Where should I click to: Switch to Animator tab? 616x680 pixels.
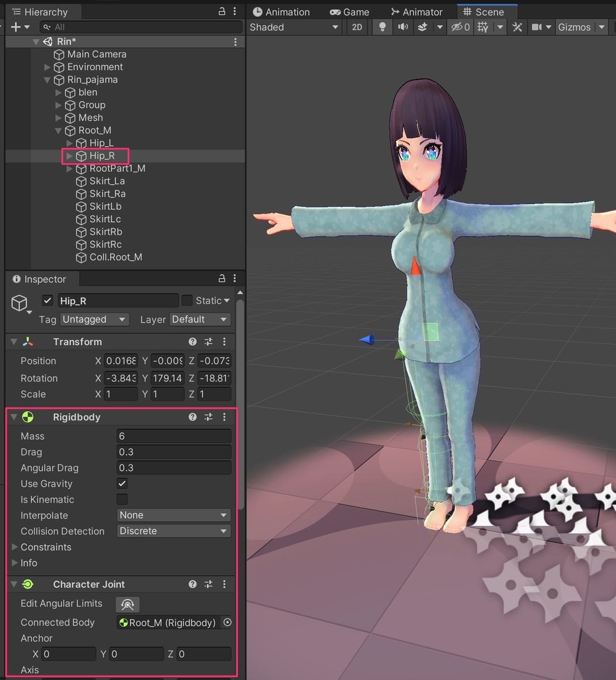(417, 12)
